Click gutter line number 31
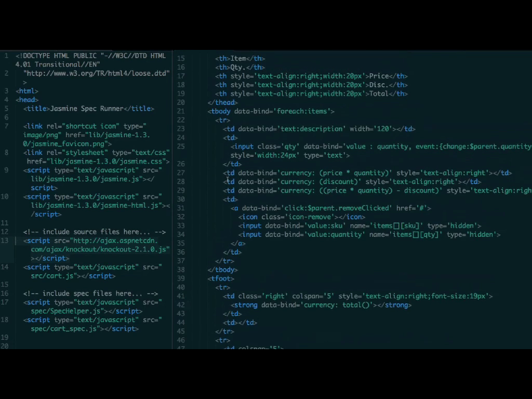532x399 pixels. pos(180,208)
